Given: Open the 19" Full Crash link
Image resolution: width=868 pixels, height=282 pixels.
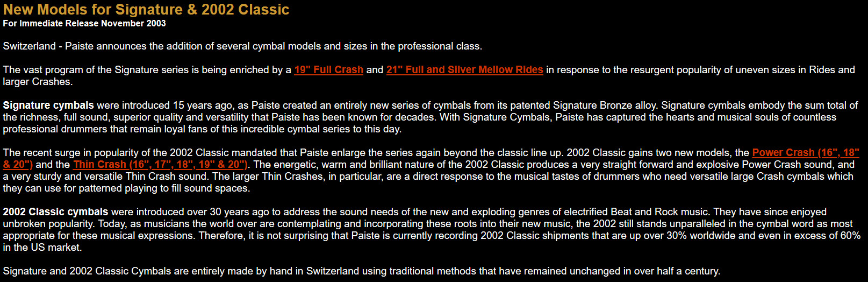Looking at the screenshot, I should tap(328, 70).
